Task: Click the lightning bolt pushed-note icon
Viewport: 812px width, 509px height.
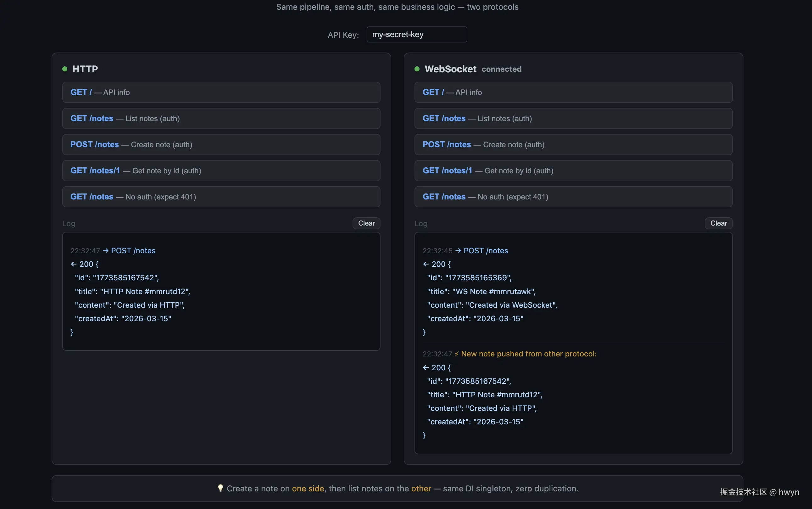Action: point(457,354)
